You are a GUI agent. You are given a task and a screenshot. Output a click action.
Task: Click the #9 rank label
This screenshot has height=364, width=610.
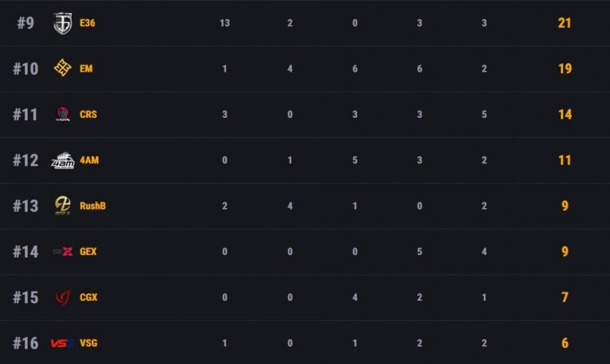tap(25, 23)
